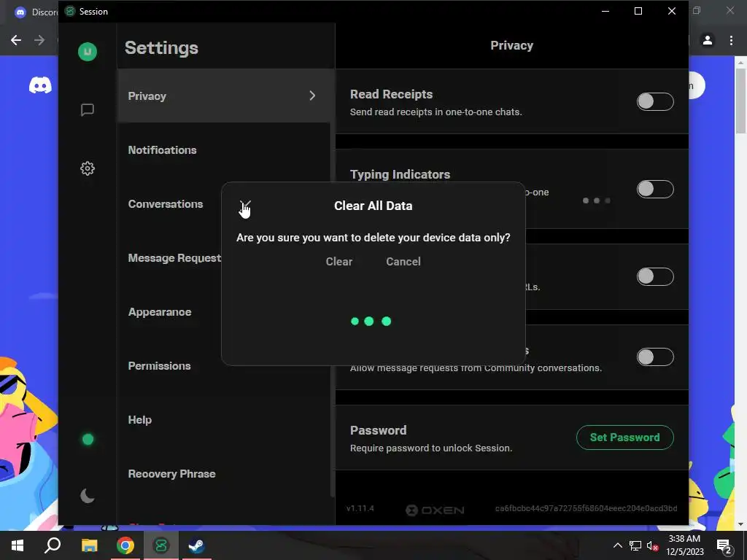This screenshot has height=560, width=747.
Task: Open the Notifications settings section
Action: pyautogui.click(x=223, y=150)
